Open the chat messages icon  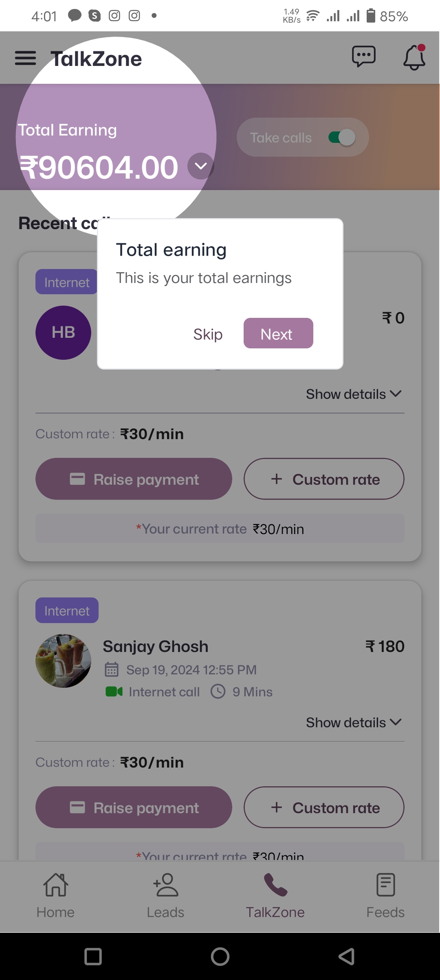(363, 57)
